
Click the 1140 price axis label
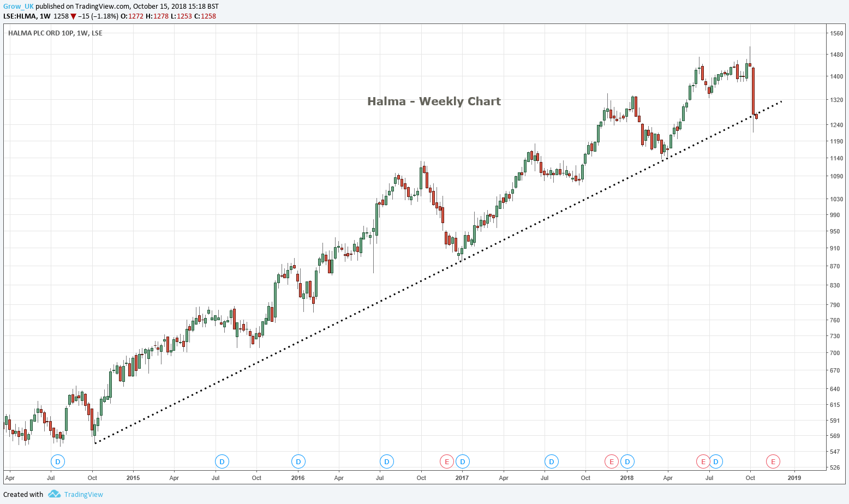(x=836, y=158)
